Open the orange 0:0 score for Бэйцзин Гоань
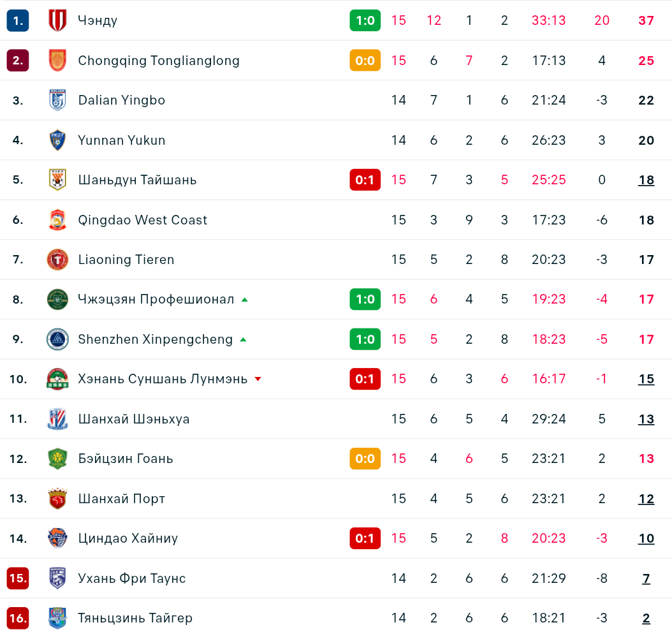Screen dimensions: 672x632 click(365, 459)
